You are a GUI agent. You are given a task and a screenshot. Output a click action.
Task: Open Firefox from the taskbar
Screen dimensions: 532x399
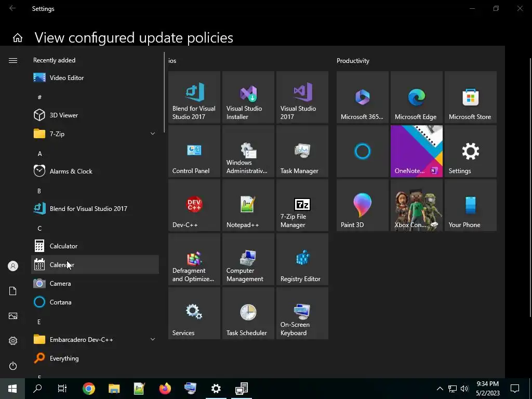pyautogui.click(x=165, y=388)
